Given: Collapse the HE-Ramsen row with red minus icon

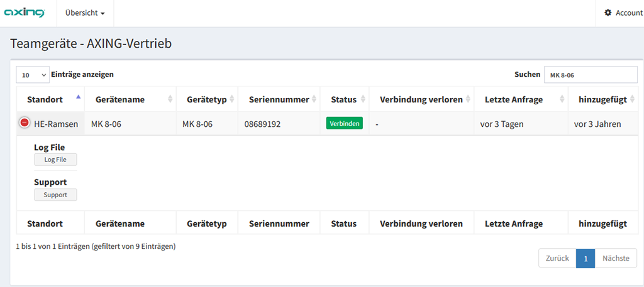Looking at the screenshot, I should click(x=25, y=122).
